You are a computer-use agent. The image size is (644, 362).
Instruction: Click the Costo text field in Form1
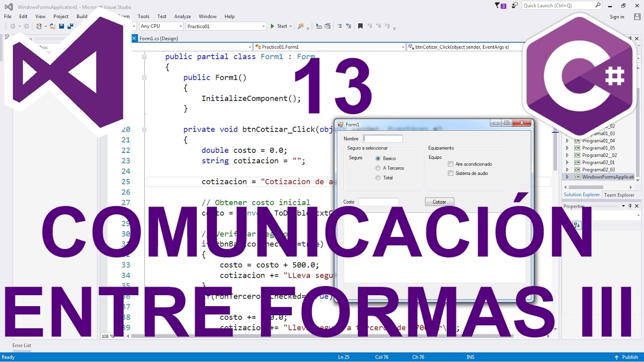(378, 202)
